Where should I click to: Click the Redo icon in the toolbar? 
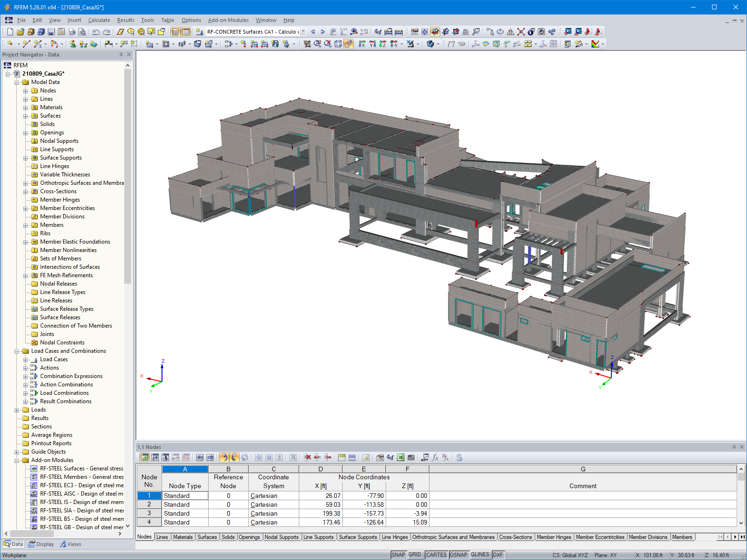tap(106, 32)
